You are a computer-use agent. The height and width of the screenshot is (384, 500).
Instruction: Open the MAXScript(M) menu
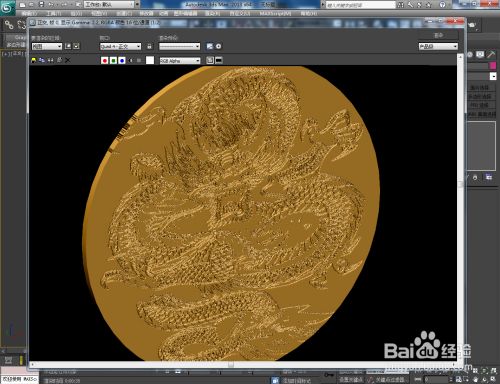pyautogui.click(x=275, y=13)
